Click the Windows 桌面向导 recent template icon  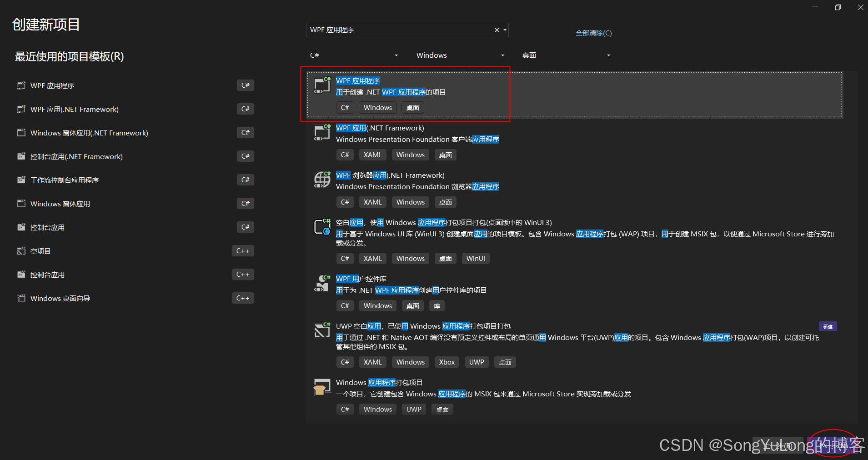coord(21,298)
